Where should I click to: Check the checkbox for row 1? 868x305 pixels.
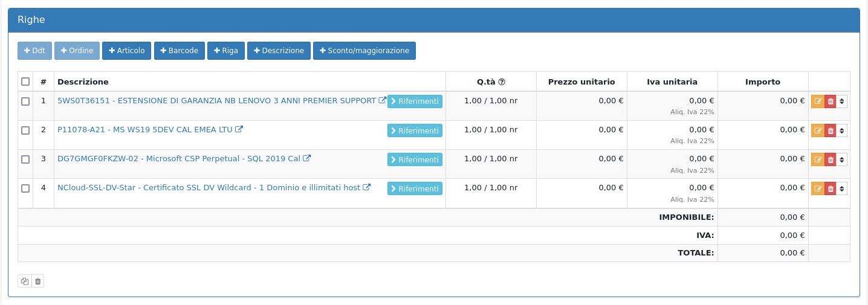25,101
